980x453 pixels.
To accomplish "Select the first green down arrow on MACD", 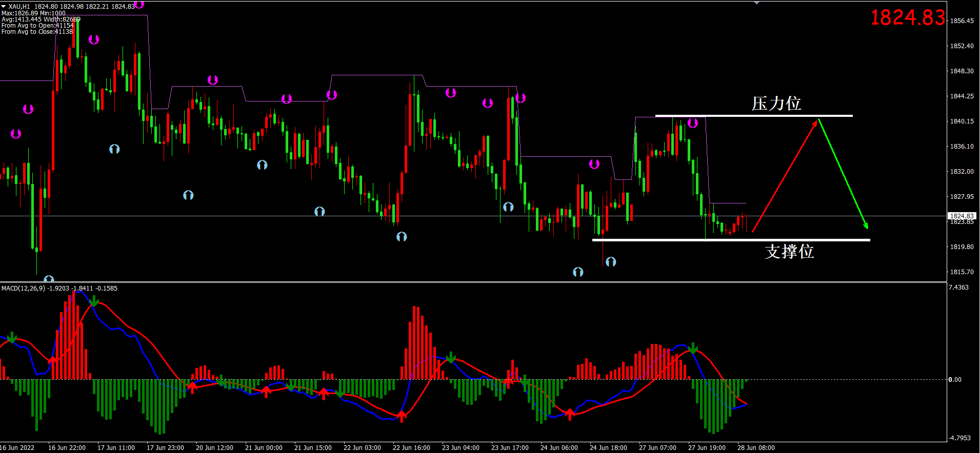I will tap(12, 337).
